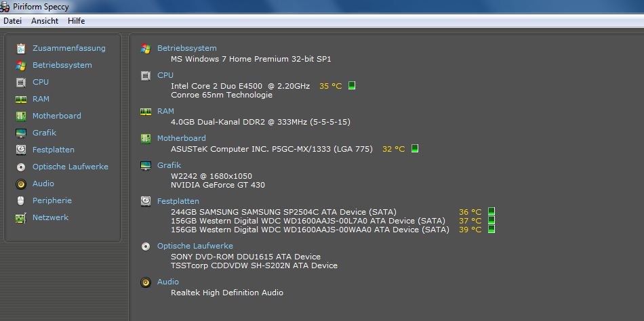644x321 pixels.
Task: Click the Audio heading link in summary
Action: pyautogui.click(x=168, y=282)
